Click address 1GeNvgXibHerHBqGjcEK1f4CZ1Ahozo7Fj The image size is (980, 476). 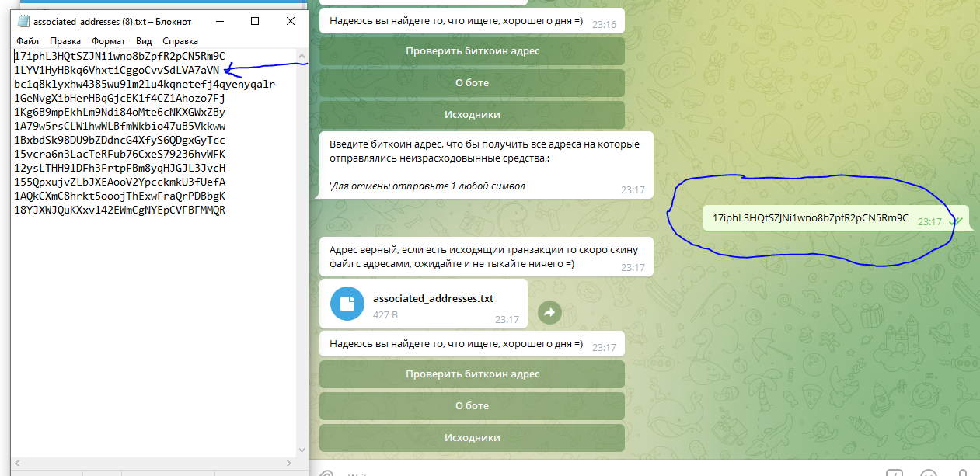[x=120, y=98]
